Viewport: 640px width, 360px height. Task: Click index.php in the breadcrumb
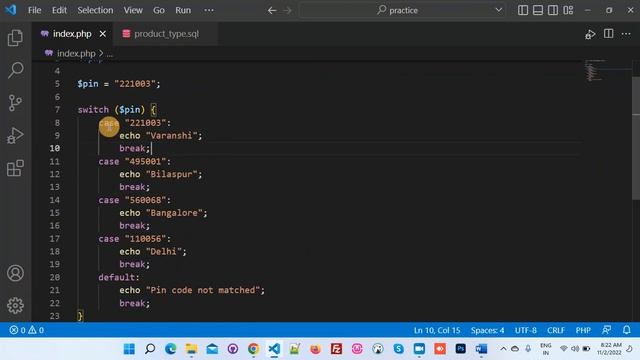pyautogui.click(x=76, y=53)
